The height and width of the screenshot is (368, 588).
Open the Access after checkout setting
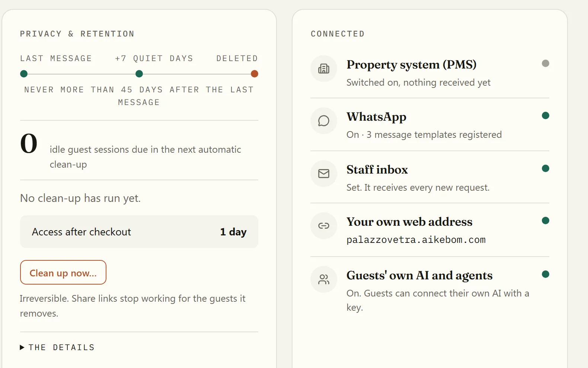139,232
